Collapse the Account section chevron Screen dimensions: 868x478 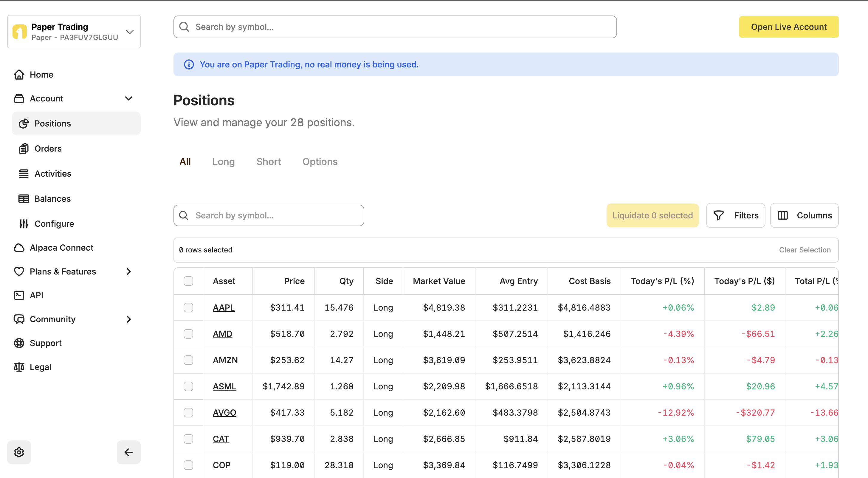pos(129,98)
